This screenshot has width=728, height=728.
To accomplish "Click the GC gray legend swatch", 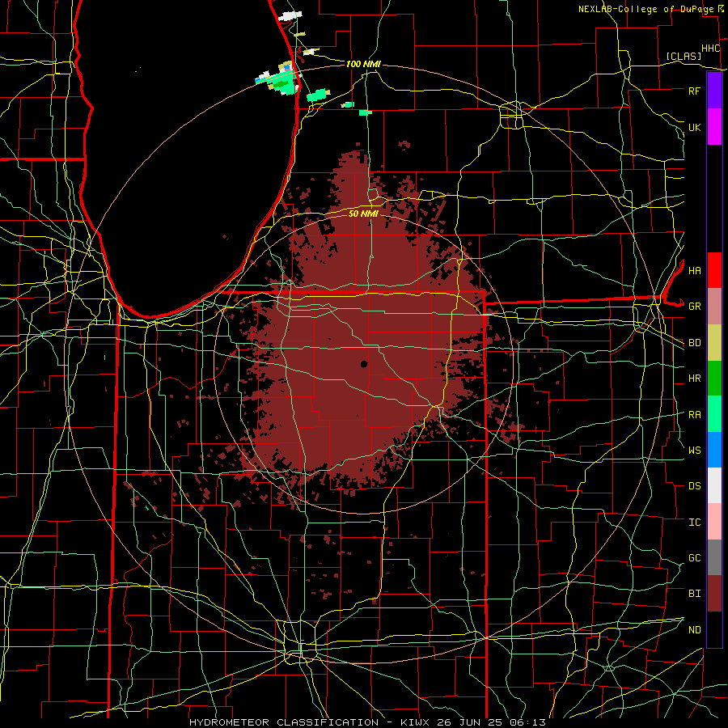I will (714, 557).
